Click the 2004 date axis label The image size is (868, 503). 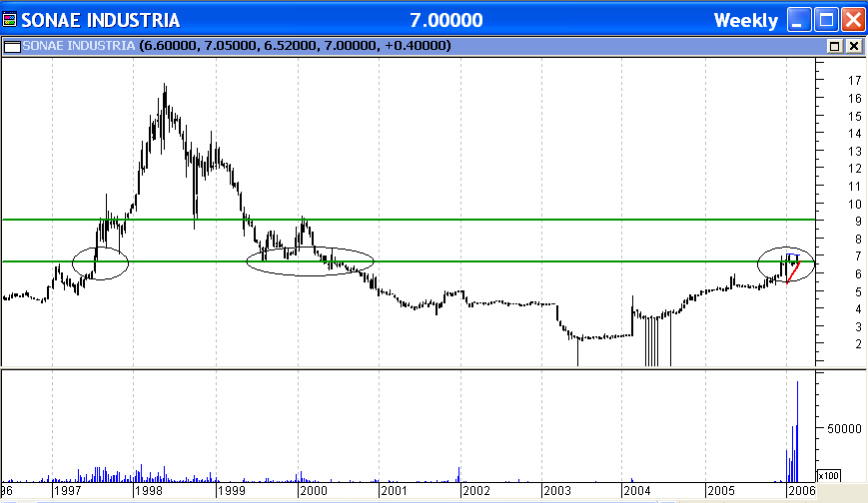637,491
